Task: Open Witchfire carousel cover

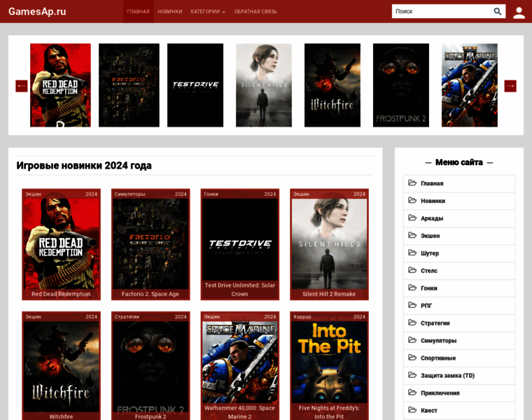Action: pos(332,85)
